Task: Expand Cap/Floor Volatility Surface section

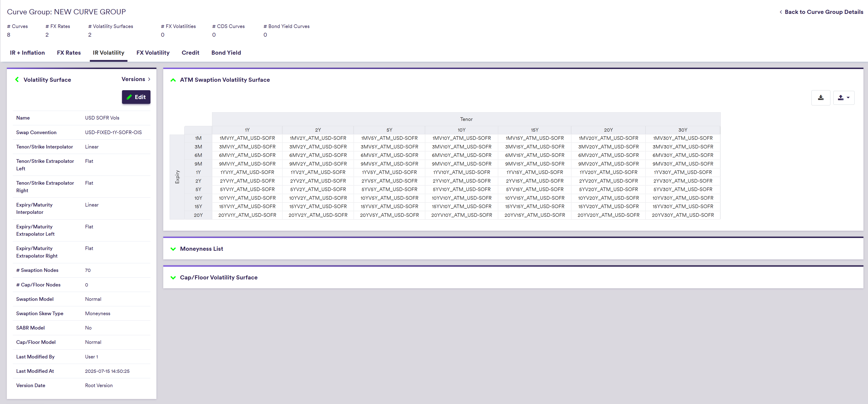Action: (173, 277)
